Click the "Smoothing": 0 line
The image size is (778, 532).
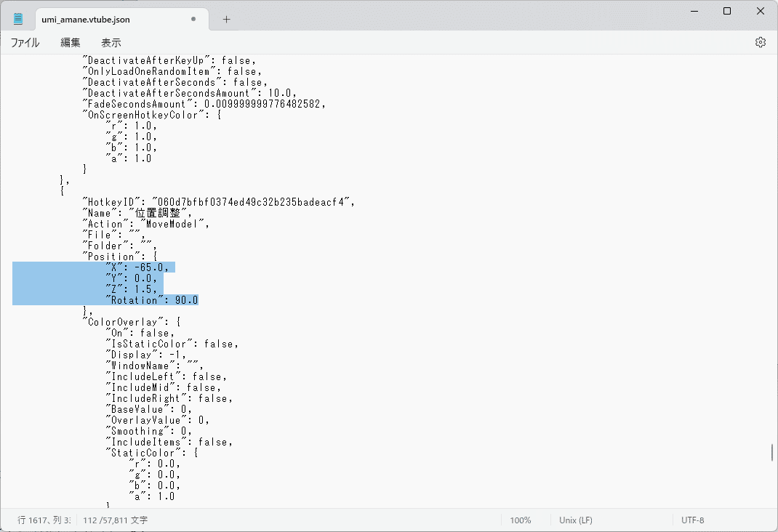148,431
